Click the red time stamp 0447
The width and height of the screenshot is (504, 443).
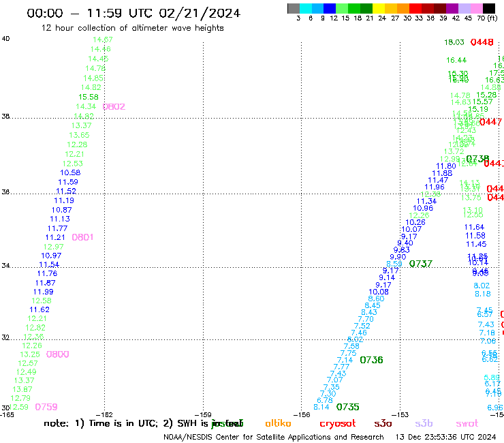pyautogui.click(x=490, y=122)
